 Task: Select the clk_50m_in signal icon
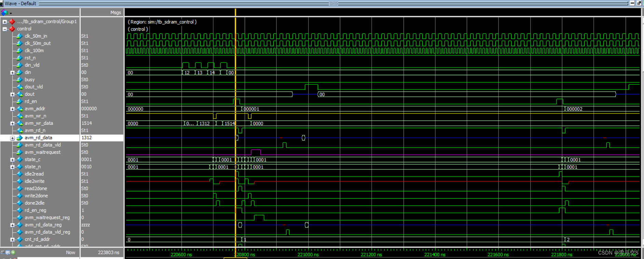(19, 36)
